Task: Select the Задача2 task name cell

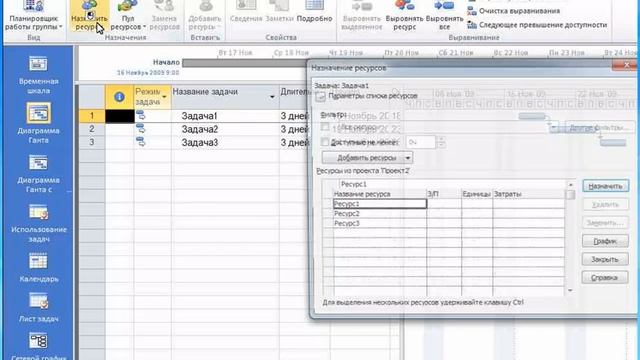Action: (225, 129)
